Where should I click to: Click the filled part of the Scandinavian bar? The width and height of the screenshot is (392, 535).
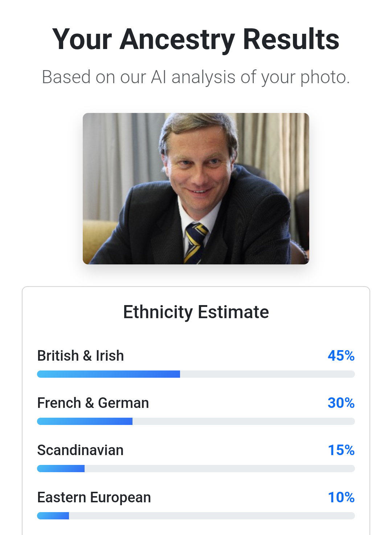(x=61, y=469)
